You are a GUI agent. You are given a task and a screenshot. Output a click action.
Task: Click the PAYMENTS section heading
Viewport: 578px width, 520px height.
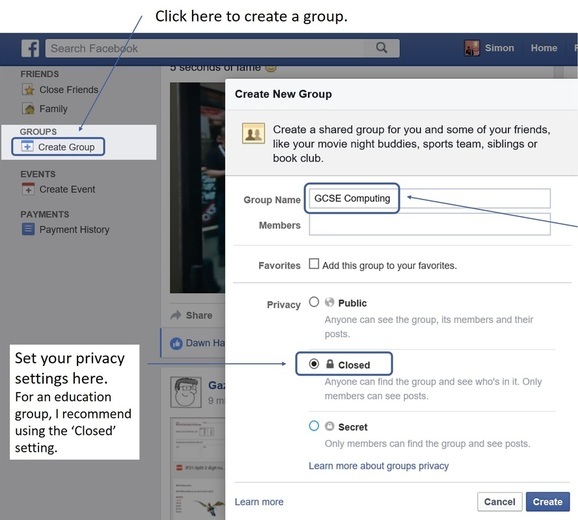coord(45,214)
